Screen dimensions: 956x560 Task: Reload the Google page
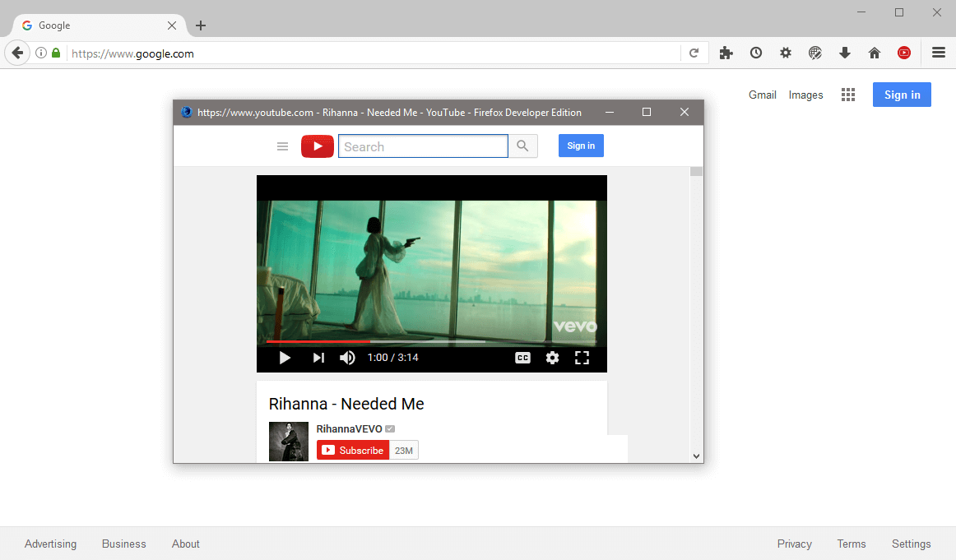694,53
